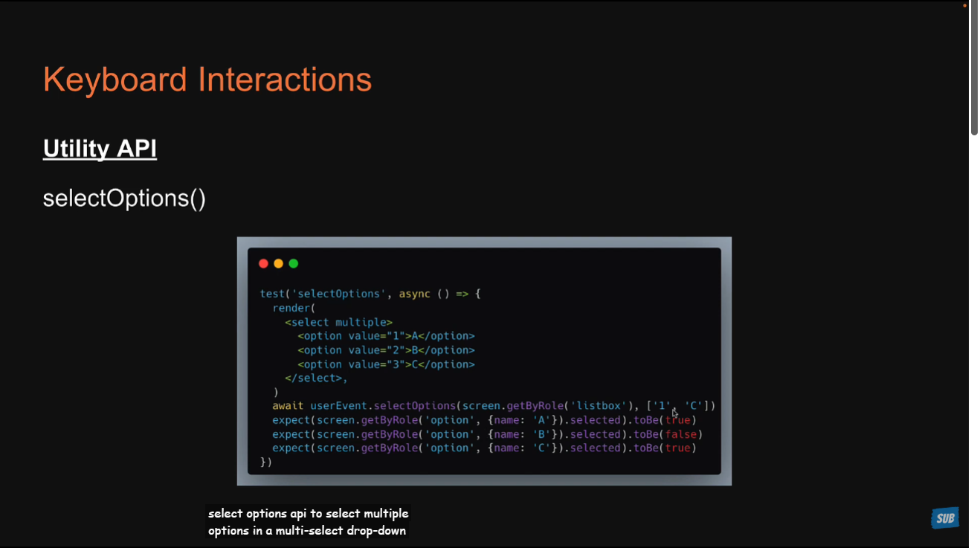Click the expect line for option name 'C'
Image resolution: width=980 pixels, height=548 pixels.
point(483,448)
